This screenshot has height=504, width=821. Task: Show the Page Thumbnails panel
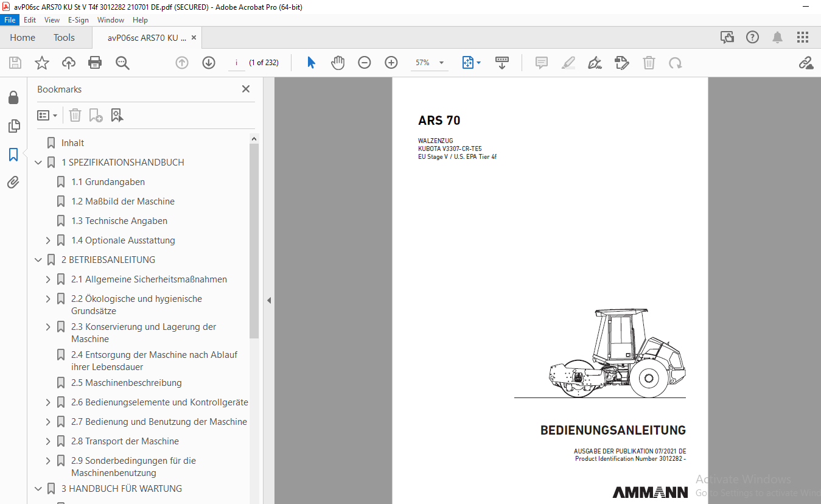(13, 126)
